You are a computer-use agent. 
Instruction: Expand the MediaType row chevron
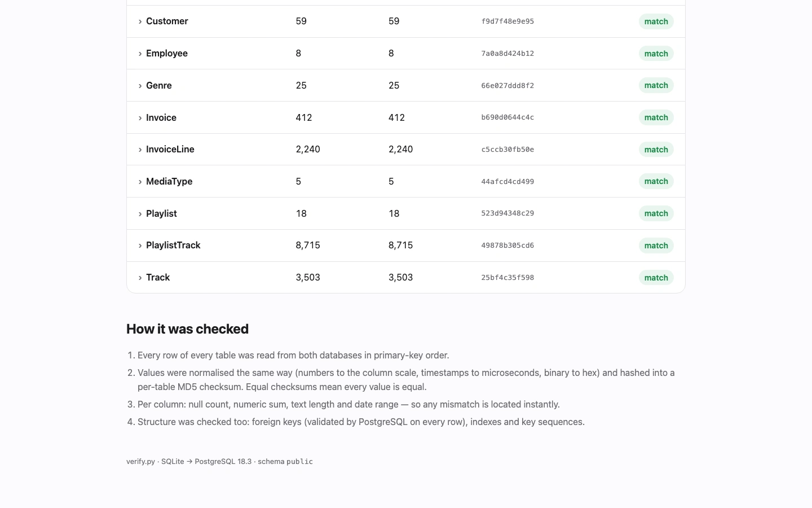coord(140,182)
